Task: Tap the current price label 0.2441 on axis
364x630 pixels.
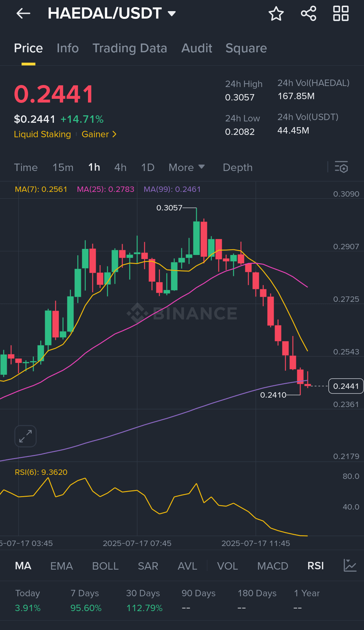Action: (346, 386)
